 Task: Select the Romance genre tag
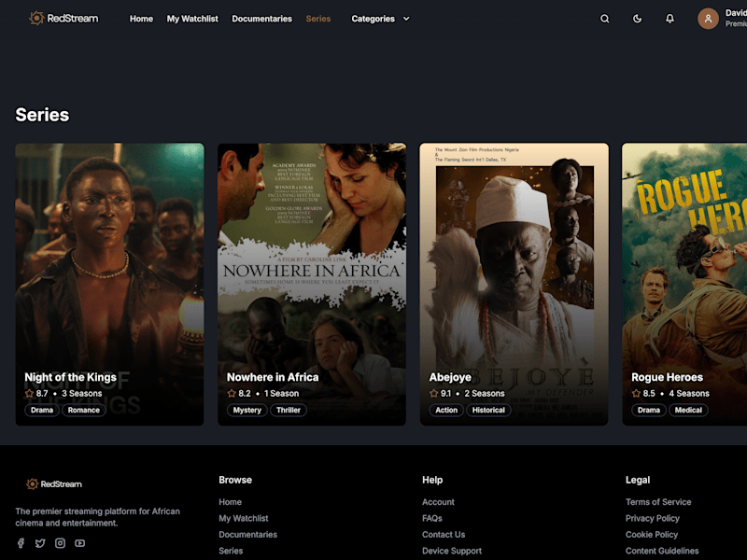[84, 410]
